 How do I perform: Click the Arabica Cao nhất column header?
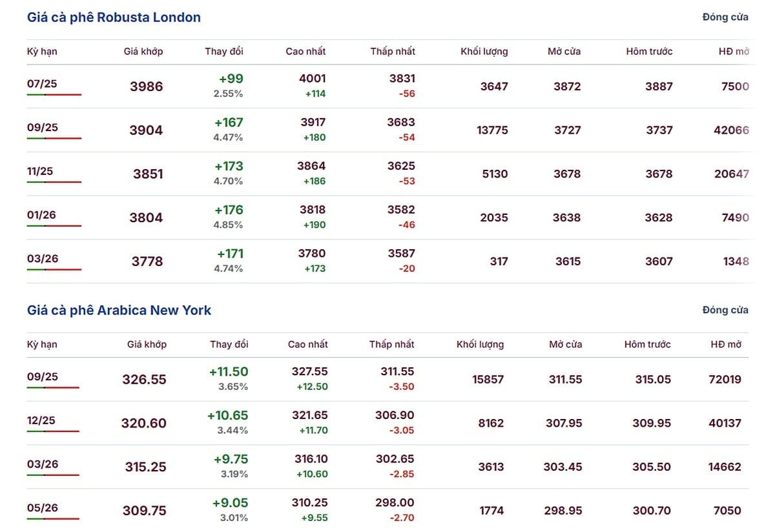point(308,344)
